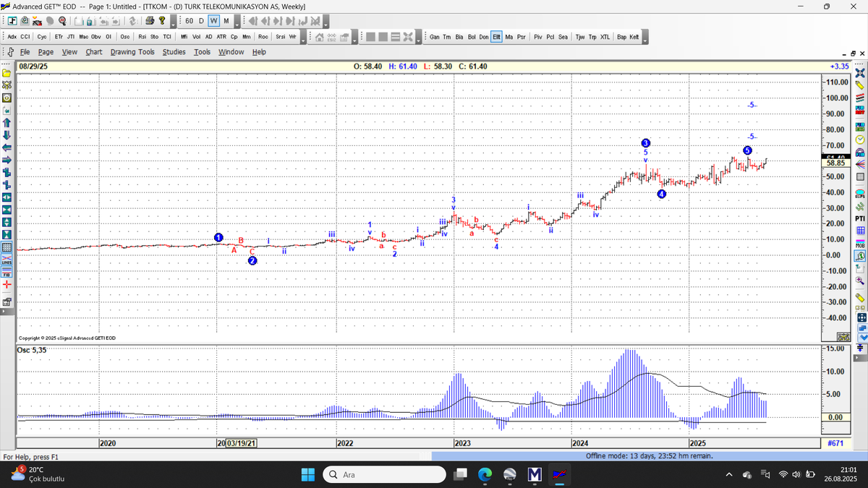This screenshot has width=868, height=488.
Task: Open the Window menu
Action: (x=231, y=52)
